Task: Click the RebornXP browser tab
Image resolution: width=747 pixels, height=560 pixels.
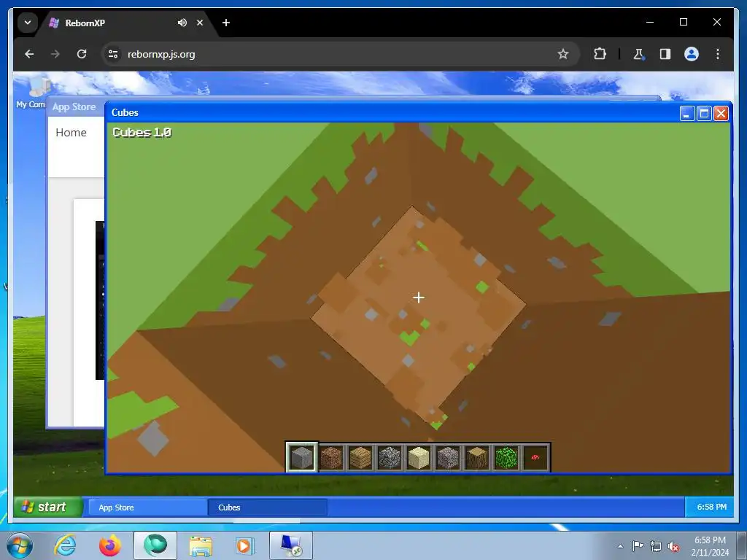Action: click(x=126, y=23)
